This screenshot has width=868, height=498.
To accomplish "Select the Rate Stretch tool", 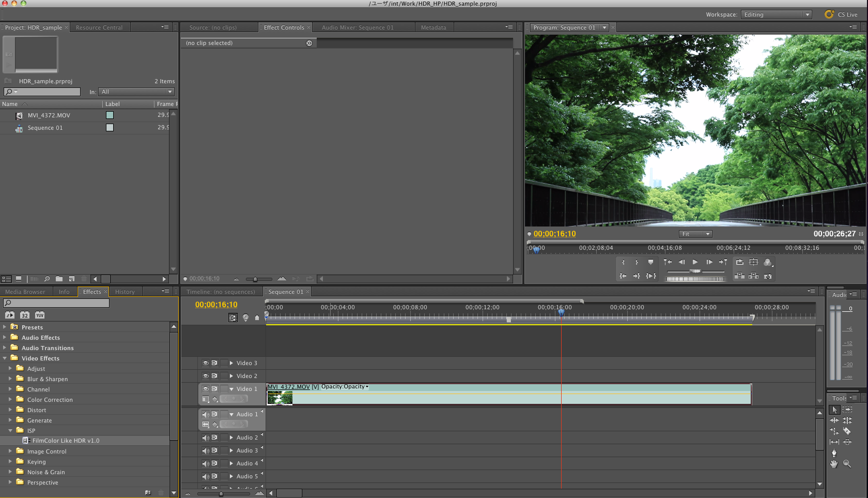I will pos(834,431).
